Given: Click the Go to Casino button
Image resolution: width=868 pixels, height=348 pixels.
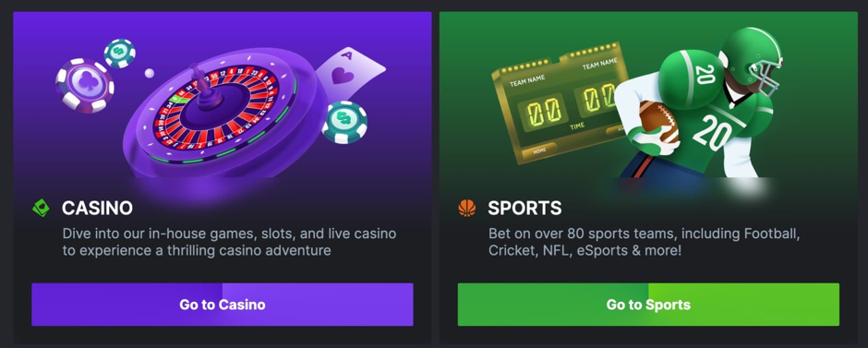Looking at the screenshot, I should 222,305.
